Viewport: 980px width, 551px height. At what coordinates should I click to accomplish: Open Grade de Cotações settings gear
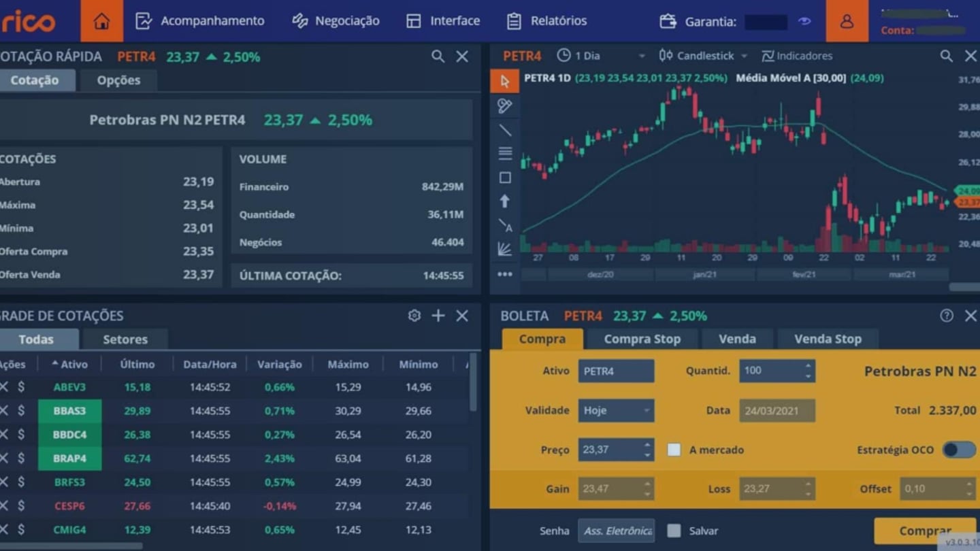[x=414, y=316]
